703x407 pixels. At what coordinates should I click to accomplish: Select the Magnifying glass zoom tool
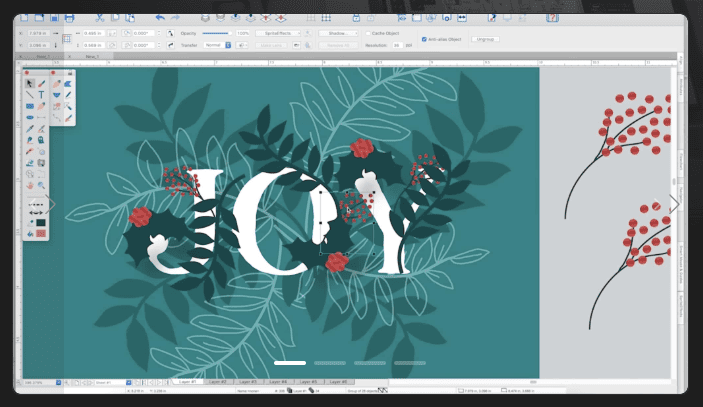pyautogui.click(x=41, y=185)
